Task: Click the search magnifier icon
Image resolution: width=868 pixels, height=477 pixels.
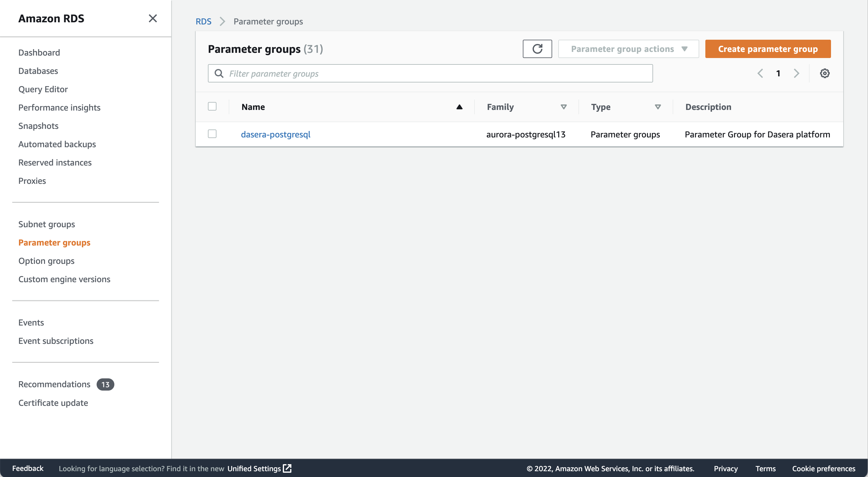Action: point(219,73)
